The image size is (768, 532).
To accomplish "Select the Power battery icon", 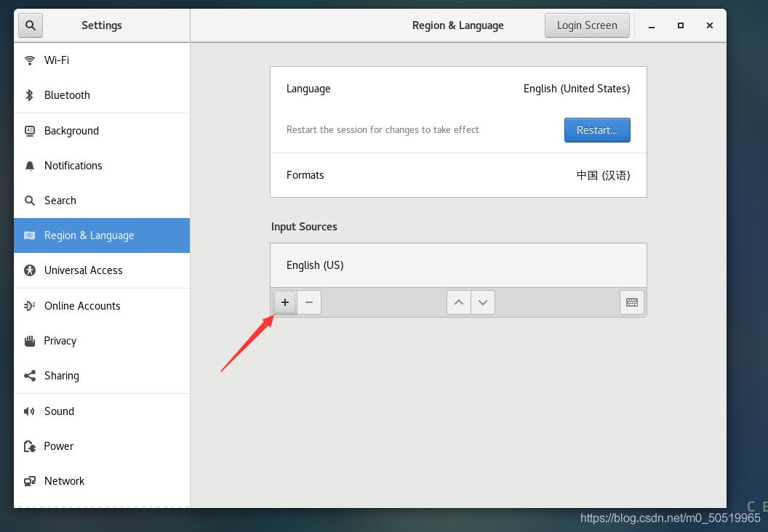I will [29, 446].
